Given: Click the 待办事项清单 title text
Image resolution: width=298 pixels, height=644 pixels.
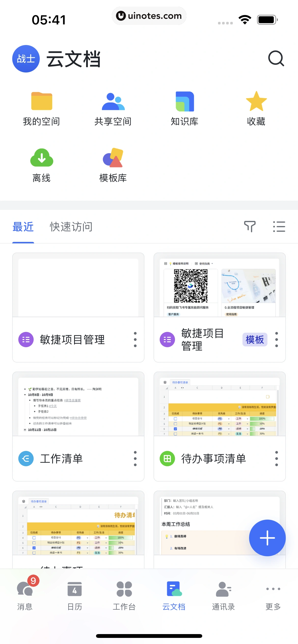Looking at the screenshot, I should pyautogui.click(x=213, y=459).
